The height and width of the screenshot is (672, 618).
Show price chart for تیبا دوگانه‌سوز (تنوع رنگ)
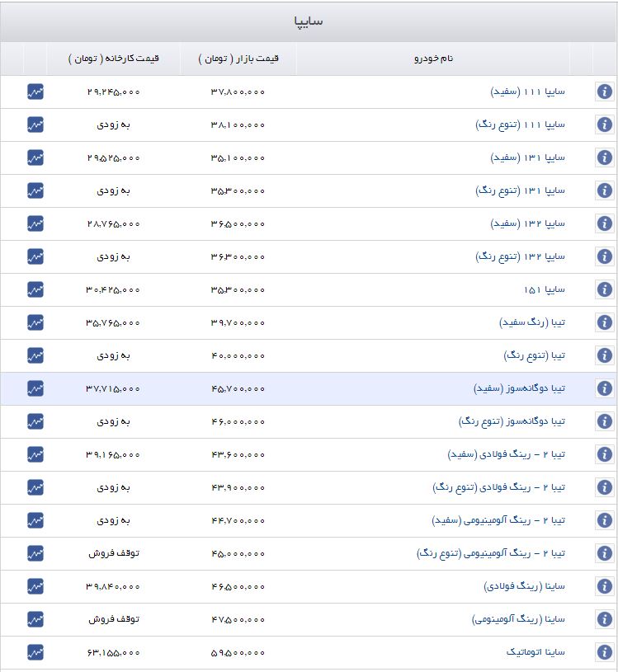coord(35,421)
